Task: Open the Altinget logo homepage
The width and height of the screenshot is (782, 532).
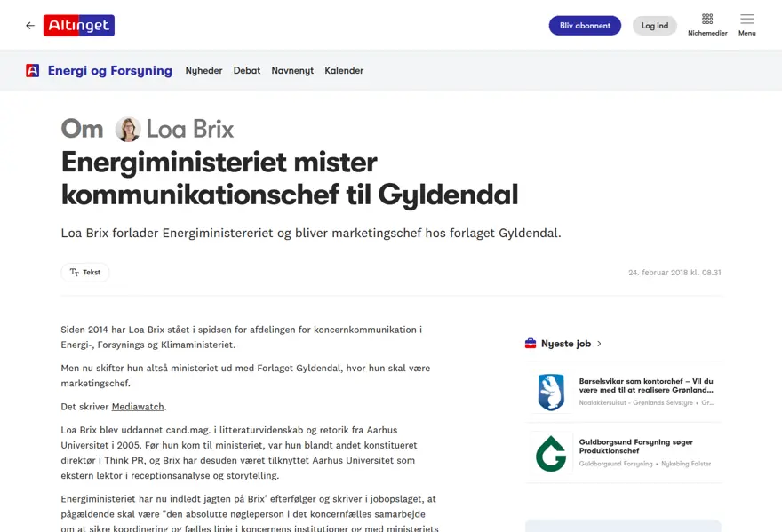Action: [x=79, y=26]
